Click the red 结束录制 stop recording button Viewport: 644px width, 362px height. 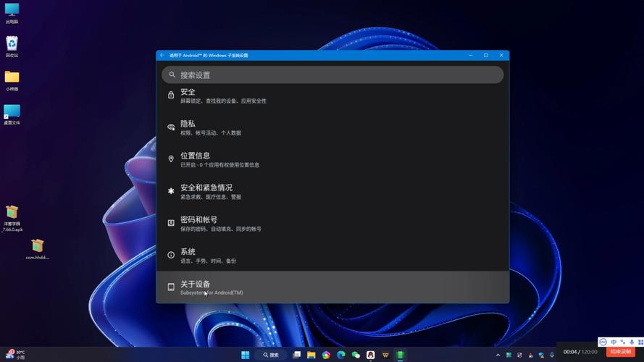[621, 352]
